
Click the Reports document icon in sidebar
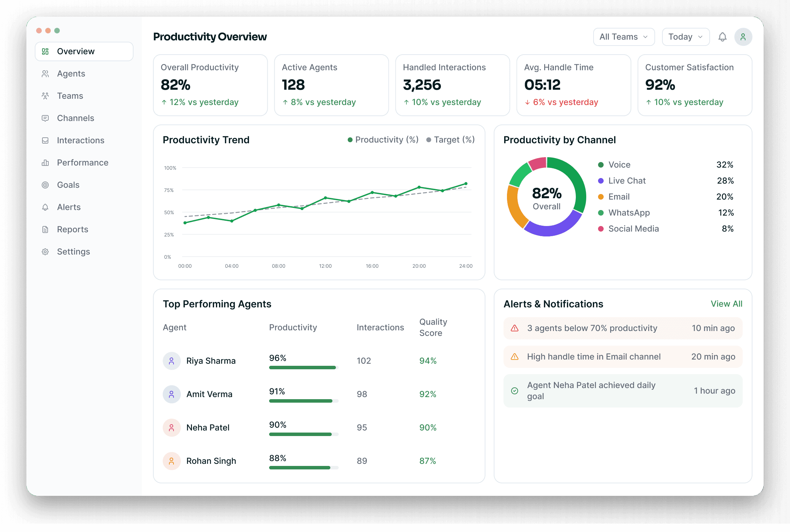[45, 229]
